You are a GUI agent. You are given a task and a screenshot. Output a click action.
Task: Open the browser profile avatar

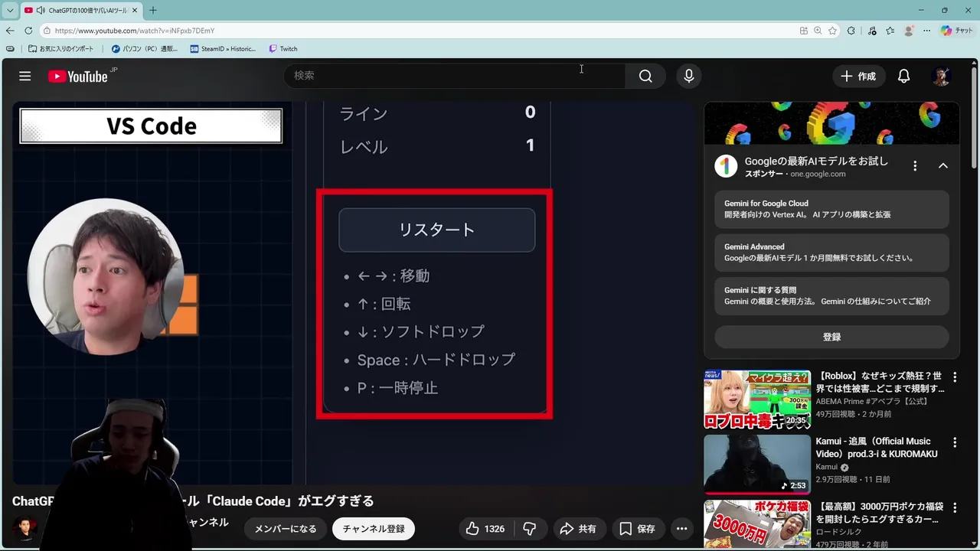pyautogui.click(x=909, y=31)
